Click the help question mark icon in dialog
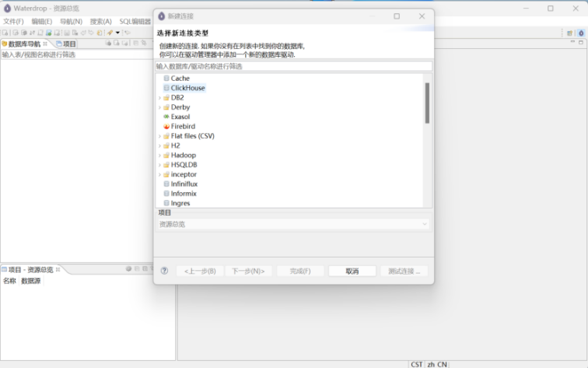Image resolution: width=588 pixels, height=368 pixels. click(164, 271)
